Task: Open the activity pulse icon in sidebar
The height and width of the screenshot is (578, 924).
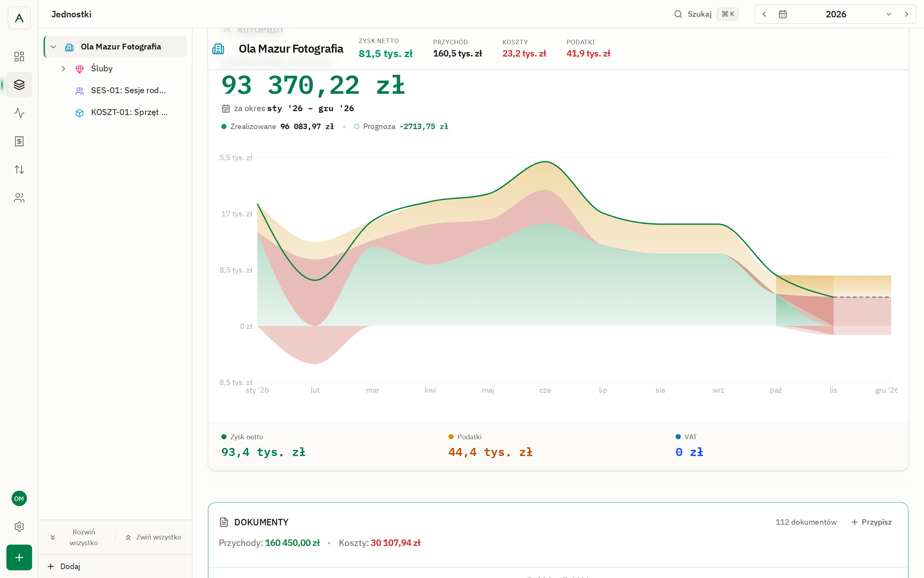Action: tap(19, 113)
